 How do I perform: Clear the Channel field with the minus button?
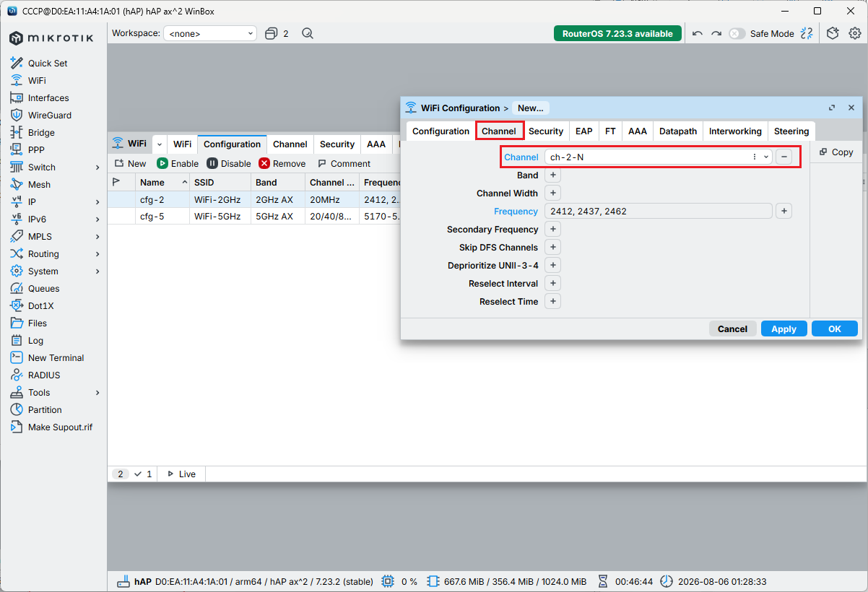click(784, 157)
